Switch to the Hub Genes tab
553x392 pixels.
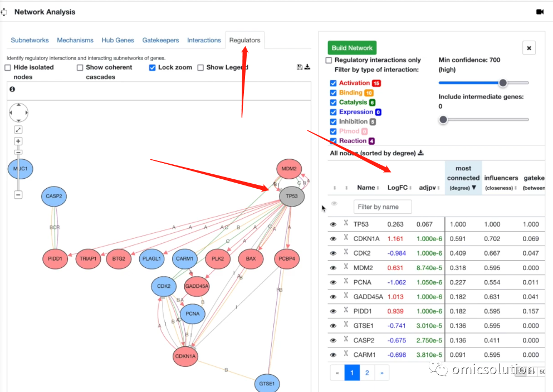click(118, 40)
